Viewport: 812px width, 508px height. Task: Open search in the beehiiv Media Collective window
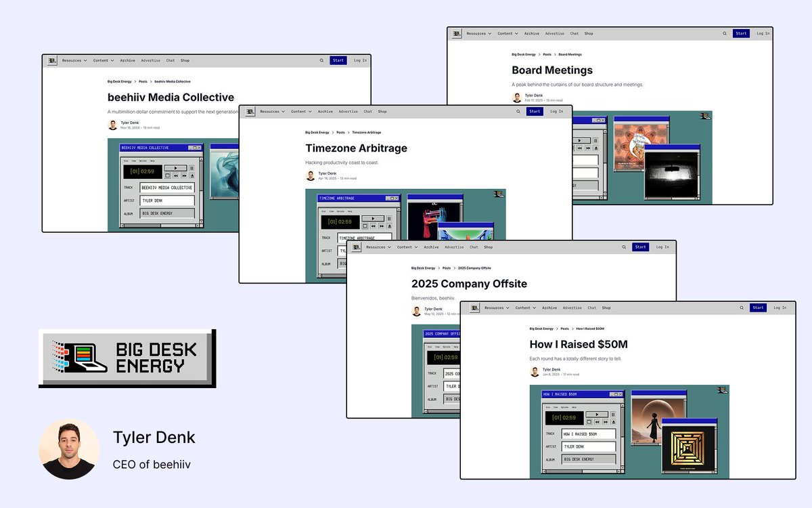[321, 60]
